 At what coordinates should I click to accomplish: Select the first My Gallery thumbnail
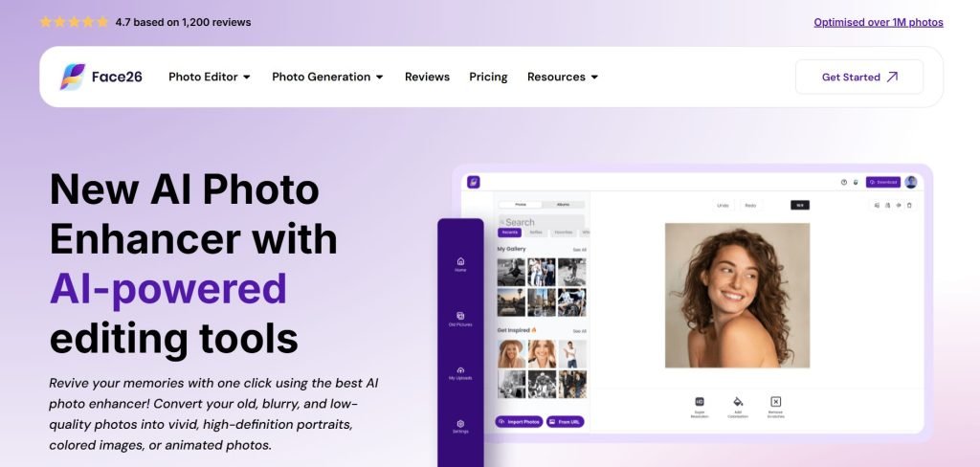511,272
